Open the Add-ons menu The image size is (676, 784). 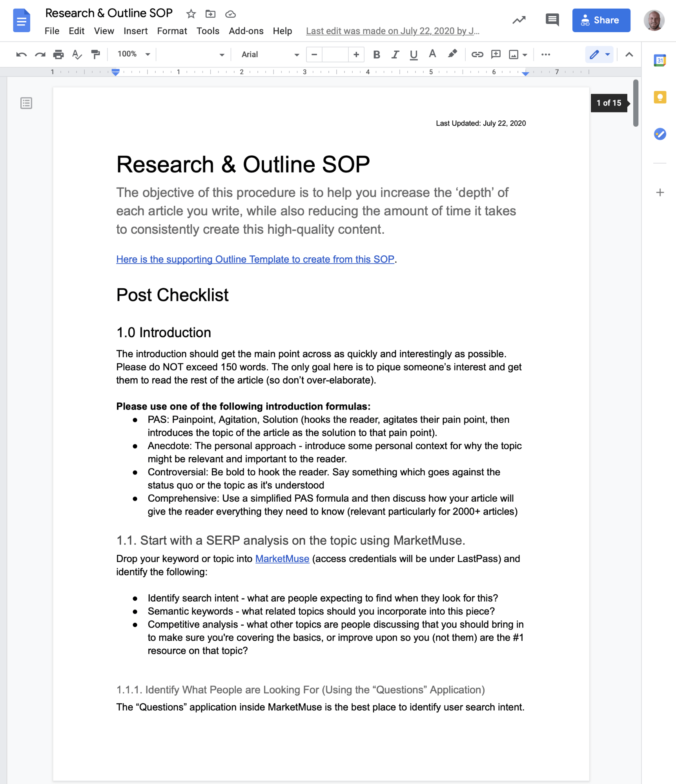[x=246, y=31]
